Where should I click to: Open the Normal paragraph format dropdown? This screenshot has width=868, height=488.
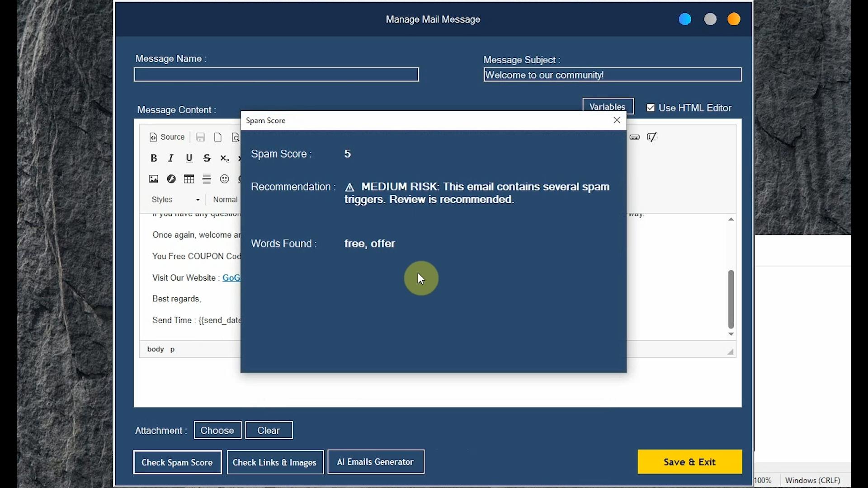225,200
